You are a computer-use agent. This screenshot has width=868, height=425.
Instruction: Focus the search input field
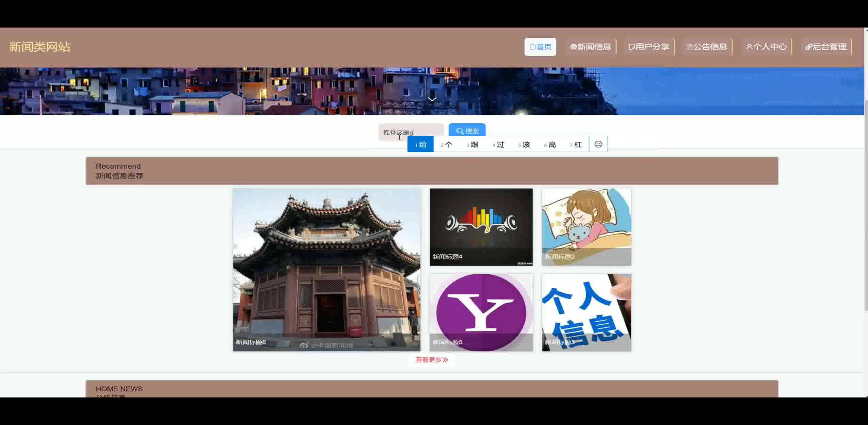point(411,132)
